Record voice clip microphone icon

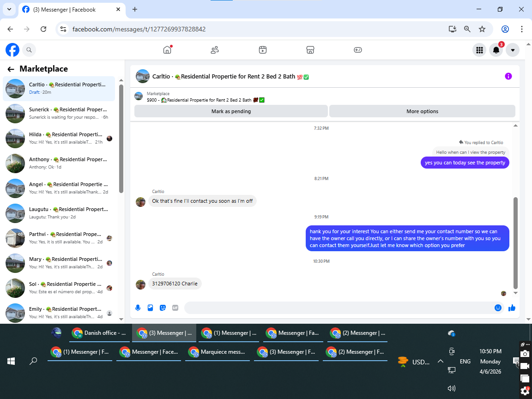138,308
